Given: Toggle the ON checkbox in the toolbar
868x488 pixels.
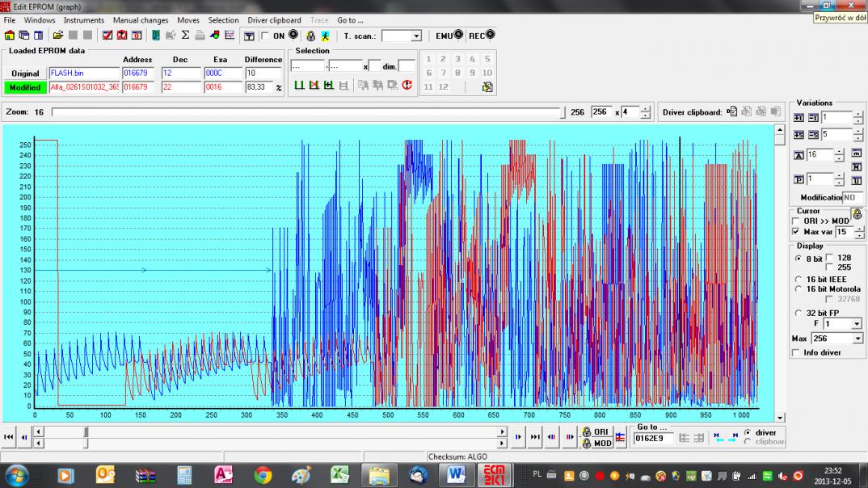Looking at the screenshot, I should tap(265, 36).
